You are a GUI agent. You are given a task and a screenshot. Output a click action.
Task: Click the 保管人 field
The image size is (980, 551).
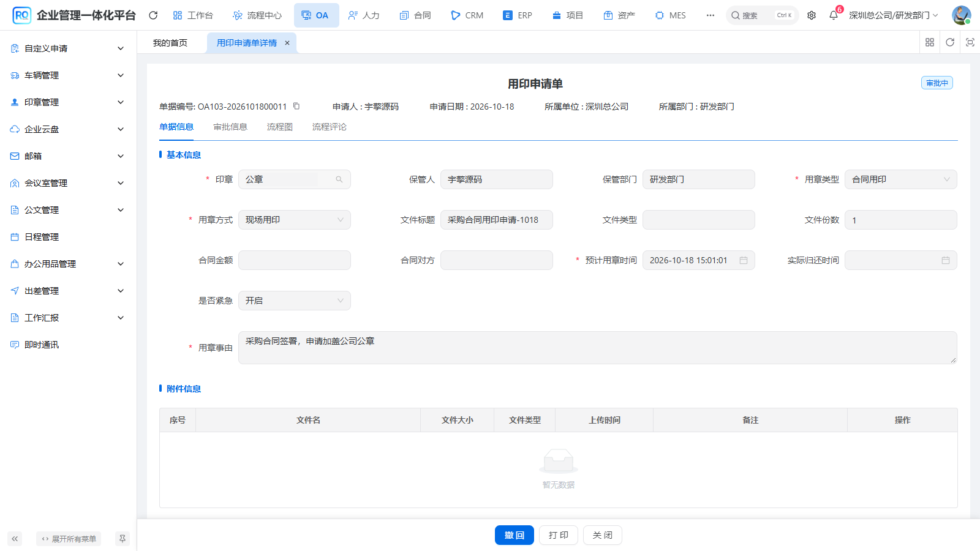point(497,179)
